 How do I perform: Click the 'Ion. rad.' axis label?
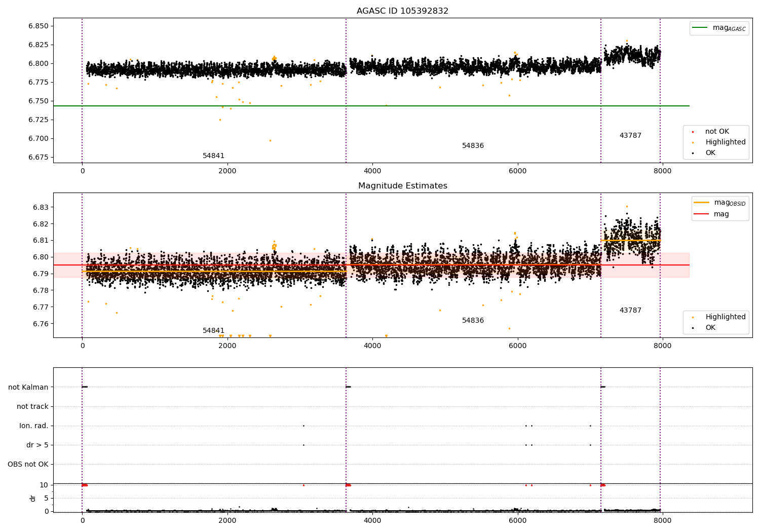tap(34, 426)
